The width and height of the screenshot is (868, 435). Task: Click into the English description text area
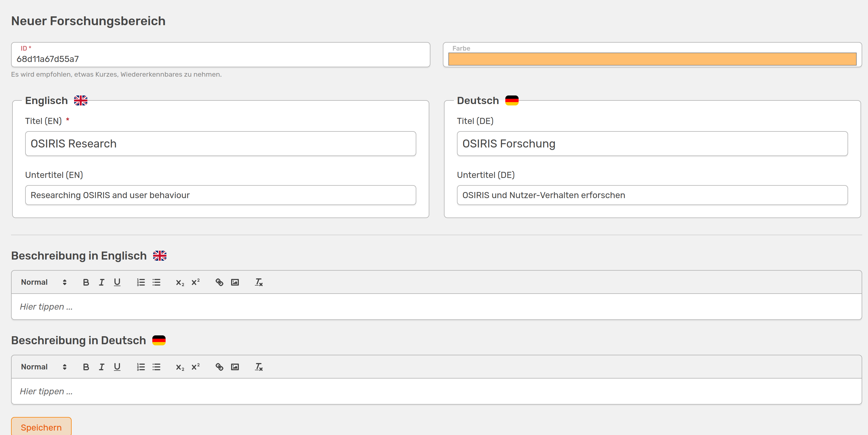click(436, 307)
